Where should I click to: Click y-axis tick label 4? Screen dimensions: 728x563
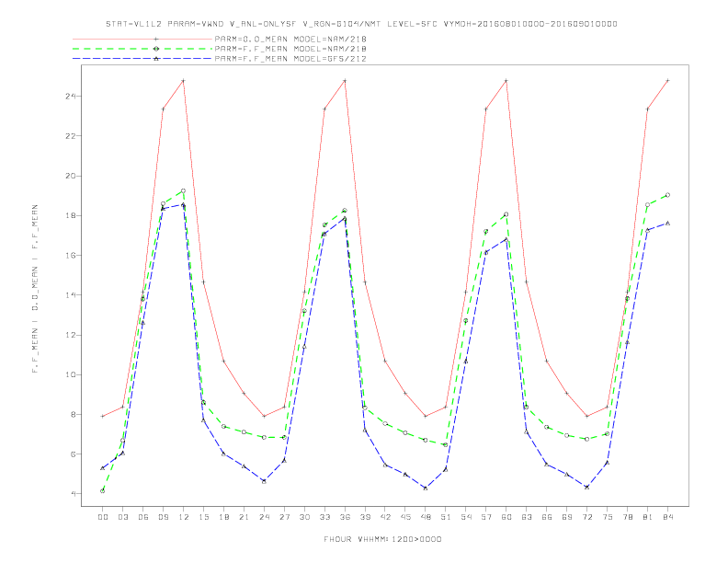[74, 494]
